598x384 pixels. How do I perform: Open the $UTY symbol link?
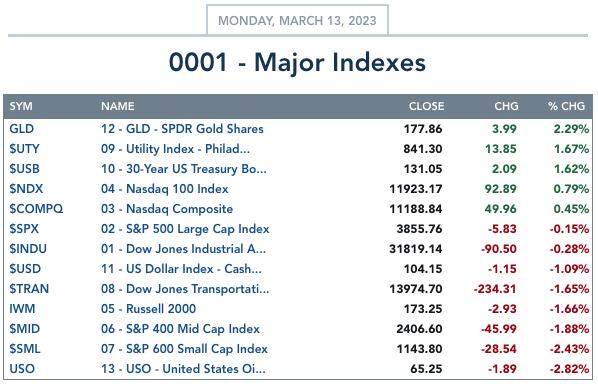tap(24, 149)
